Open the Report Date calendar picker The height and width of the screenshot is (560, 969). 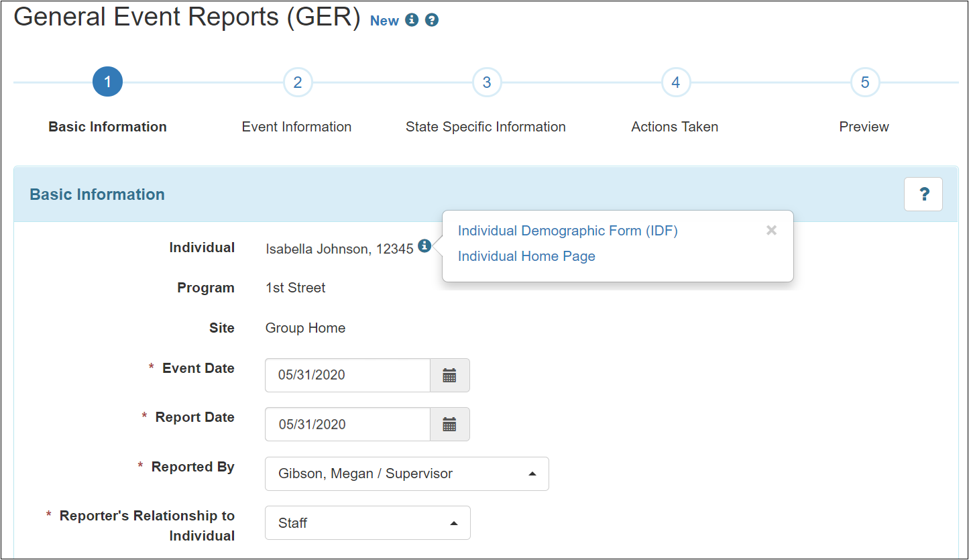point(449,425)
